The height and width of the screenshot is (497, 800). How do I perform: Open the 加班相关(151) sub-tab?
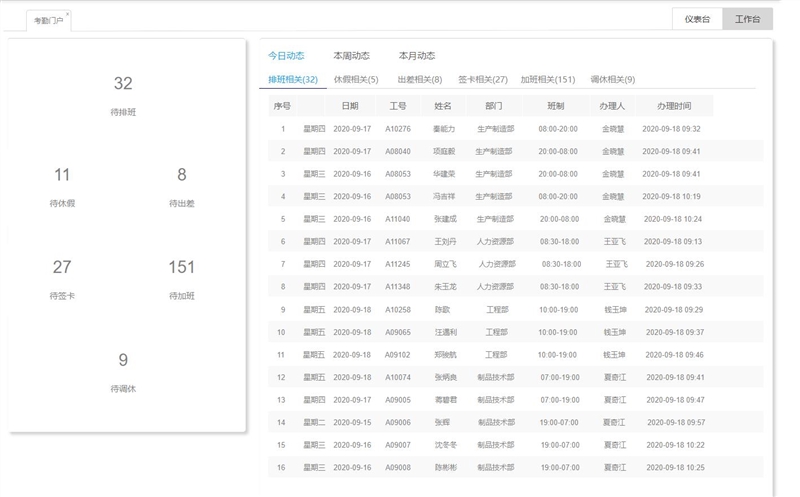tap(548, 80)
